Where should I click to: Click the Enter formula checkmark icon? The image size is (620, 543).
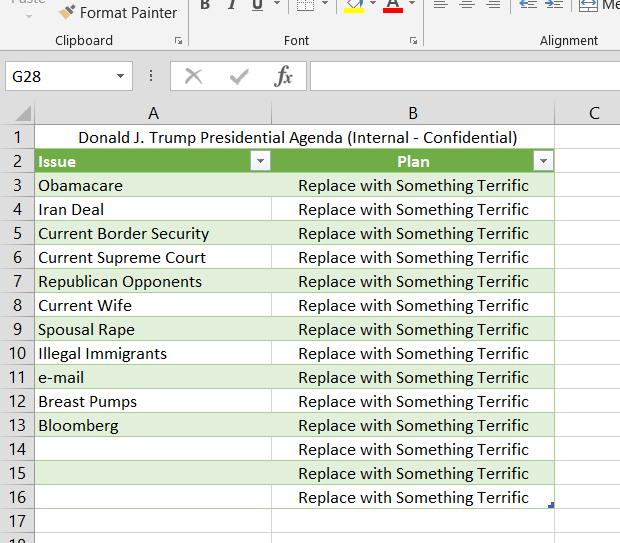pos(239,76)
